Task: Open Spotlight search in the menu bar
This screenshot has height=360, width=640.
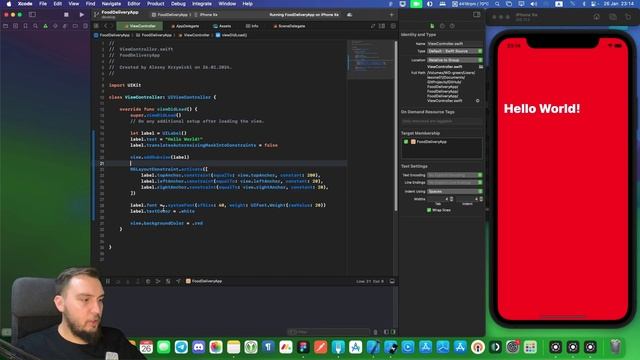Action: tap(497, 4)
